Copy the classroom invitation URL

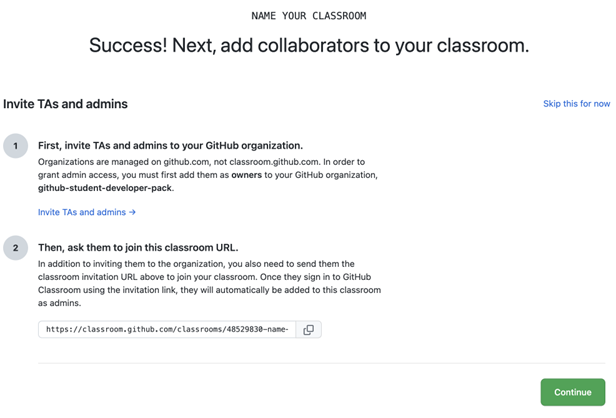[308, 329]
